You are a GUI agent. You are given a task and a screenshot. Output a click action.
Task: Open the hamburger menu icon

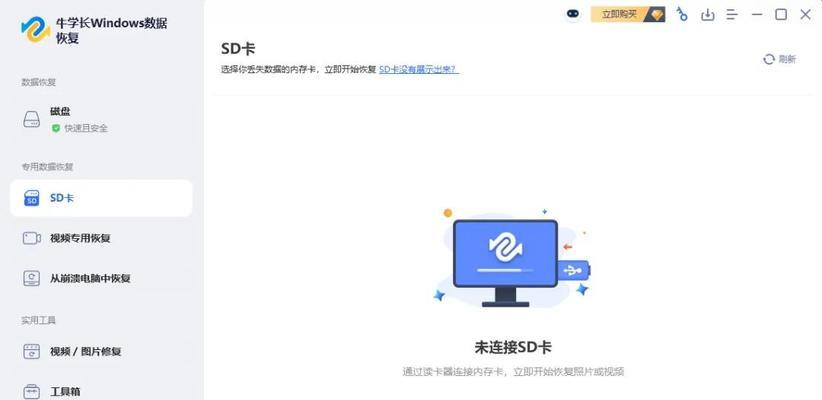coord(732,15)
